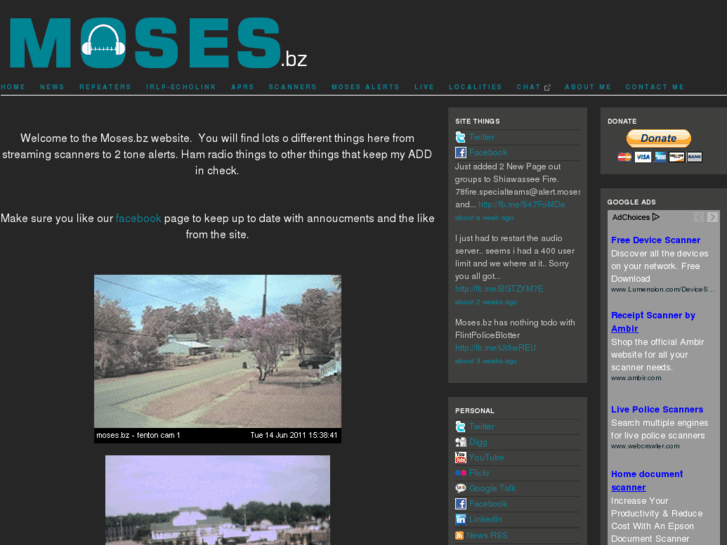727x545 pixels.
Task: Open the News RSS link
Action: (x=487, y=535)
